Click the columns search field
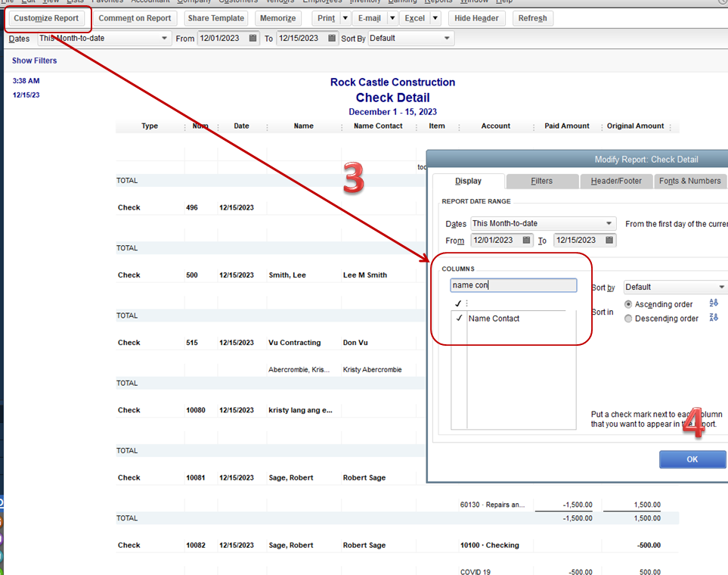 (x=513, y=285)
